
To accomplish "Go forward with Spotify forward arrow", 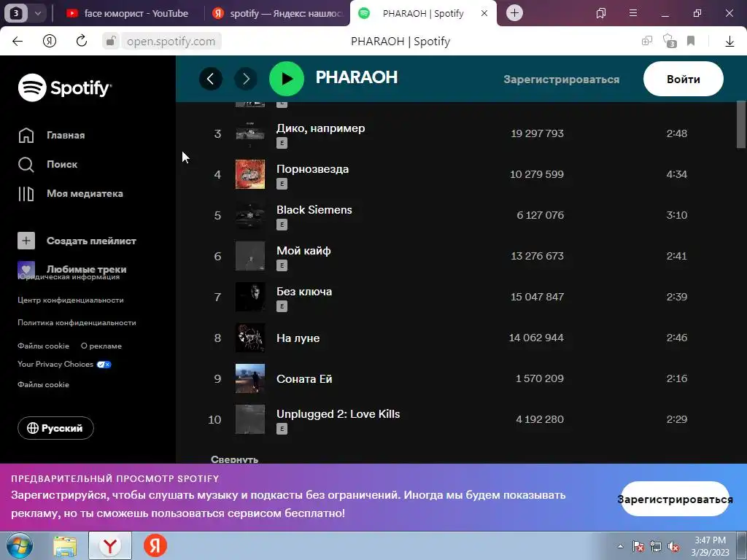I will [x=246, y=79].
